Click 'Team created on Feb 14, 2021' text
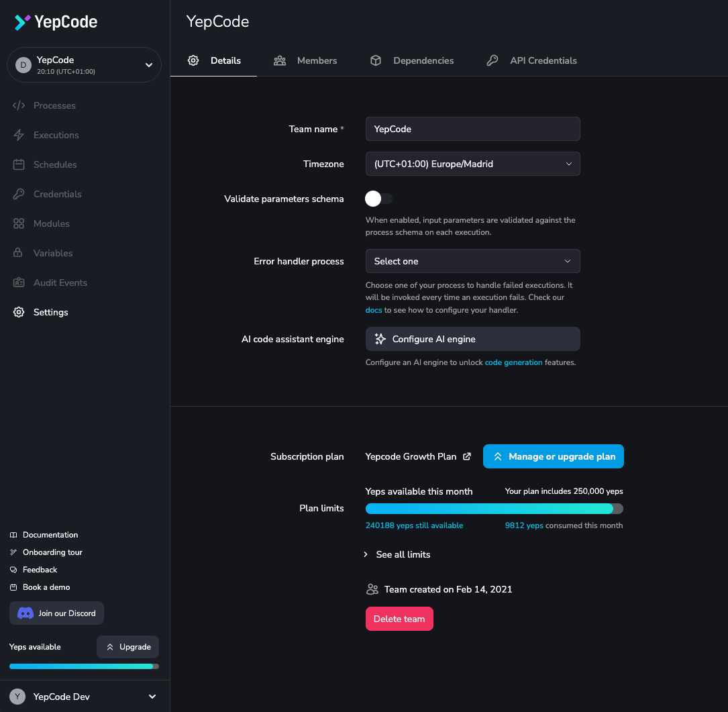728x712 pixels. coord(448,589)
